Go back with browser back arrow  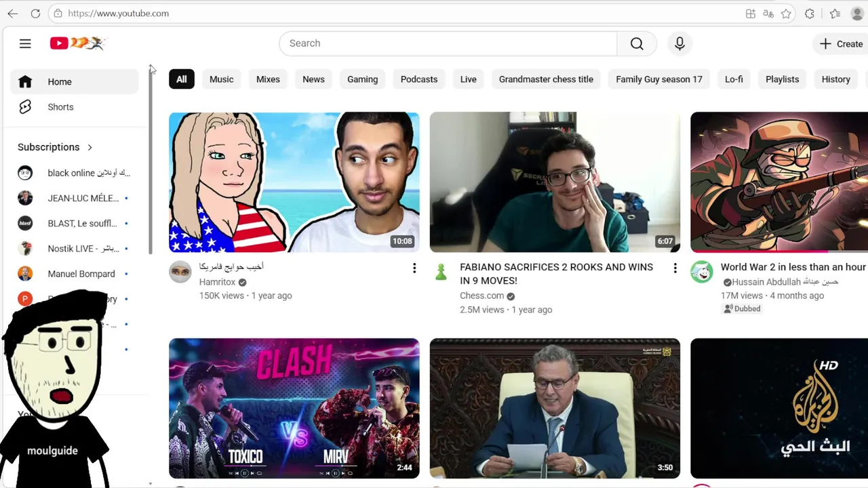(x=13, y=14)
